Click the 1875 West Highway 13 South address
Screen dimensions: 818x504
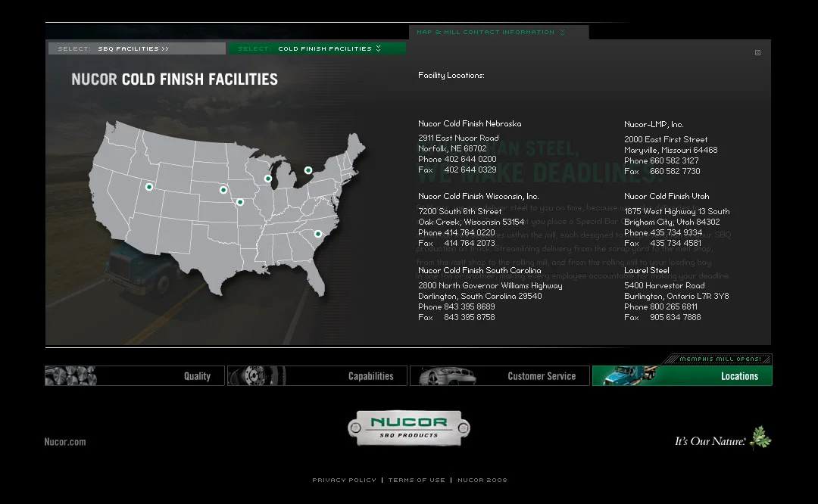pos(676,211)
